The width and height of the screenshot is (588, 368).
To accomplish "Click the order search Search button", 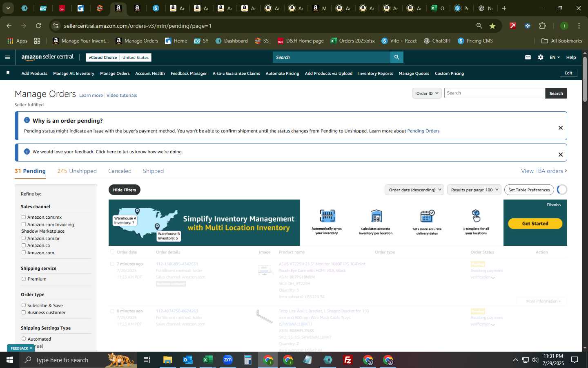I will coord(556,93).
